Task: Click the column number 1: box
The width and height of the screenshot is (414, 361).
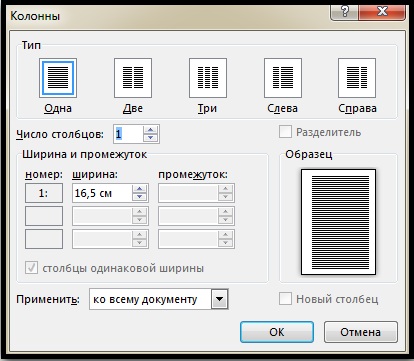Action: 44,193
